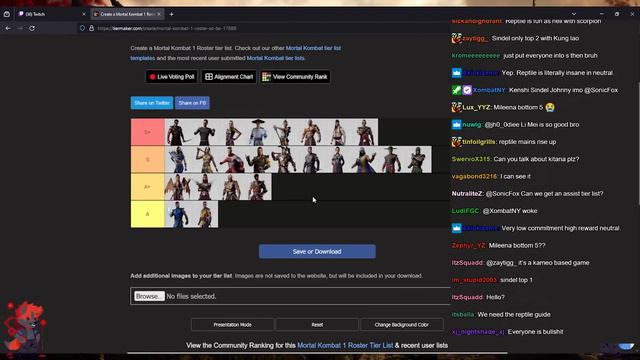This screenshot has width=640, height=360.
Task: Share the list with Share on Twitter
Action: click(152, 103)
